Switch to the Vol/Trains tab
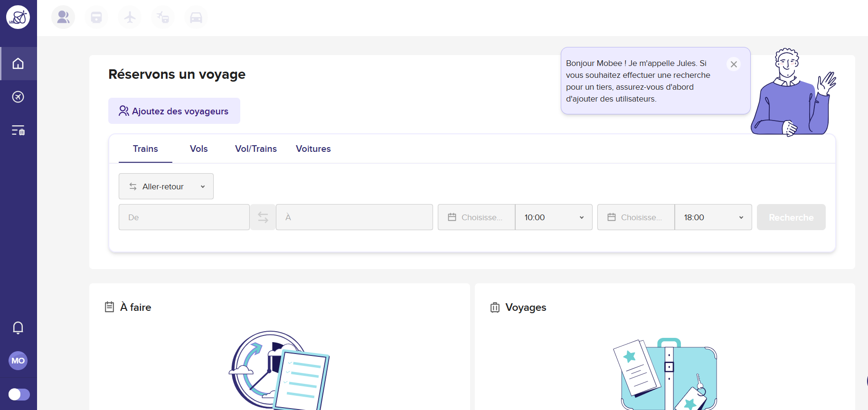Image resolution: width=868 pixels, height=410 pixels. (x=256, y=149)
